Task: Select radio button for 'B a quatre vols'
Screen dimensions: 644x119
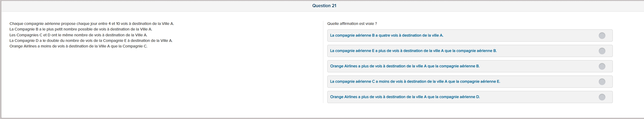Action: [x=602, y=36]
